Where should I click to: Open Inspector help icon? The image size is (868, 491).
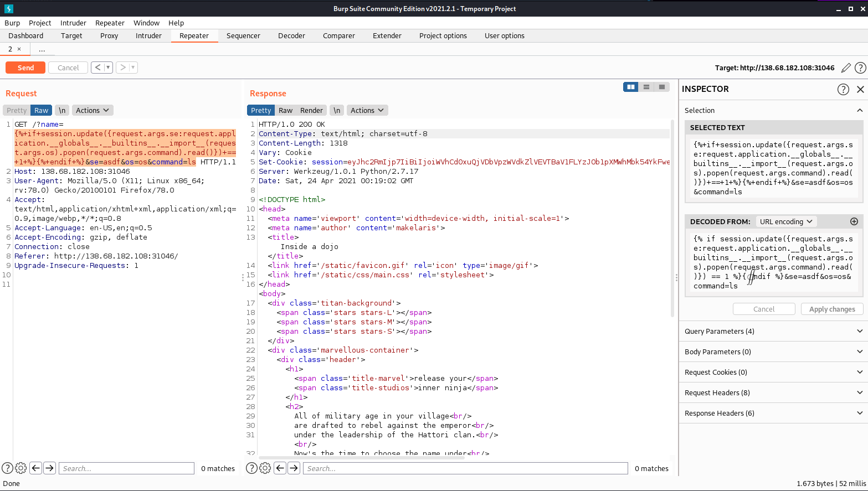click(x=843, y=89)
